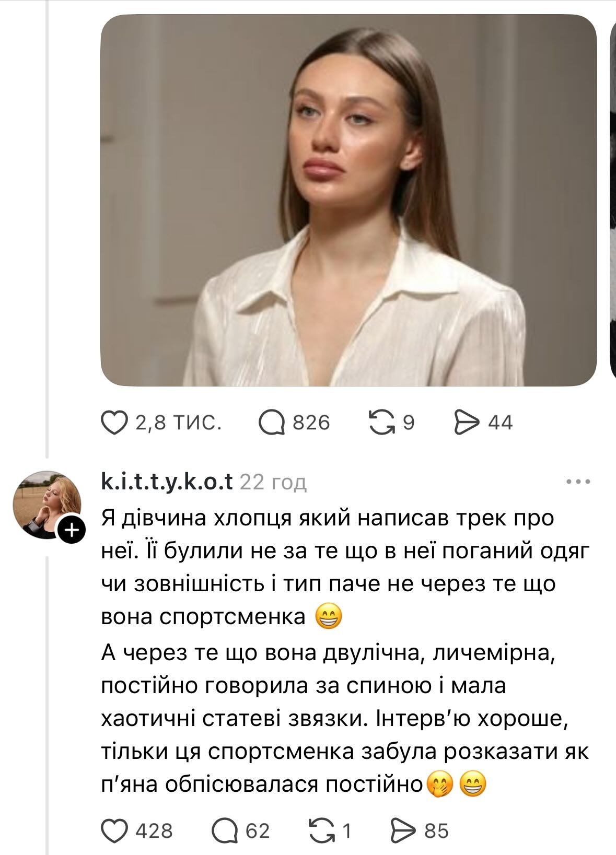This screenshot has width=616, height=855.
Task: Like the post using the heart icon
Action: pyautogui.click(x=114, y=423)
